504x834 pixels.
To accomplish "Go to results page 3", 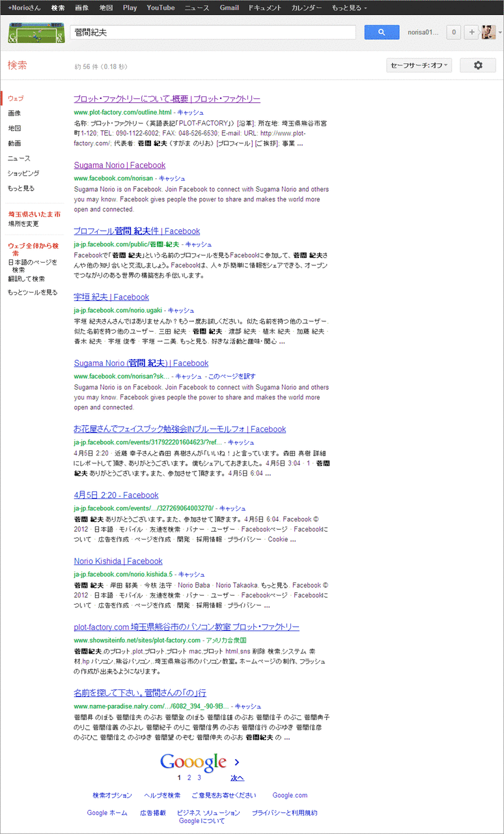I will (199, 777).
